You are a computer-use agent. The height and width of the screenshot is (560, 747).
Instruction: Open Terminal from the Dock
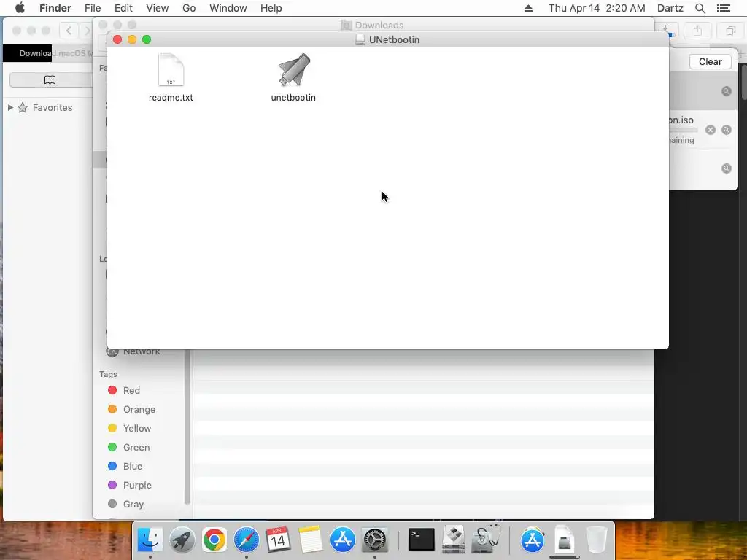coord(422,540)
